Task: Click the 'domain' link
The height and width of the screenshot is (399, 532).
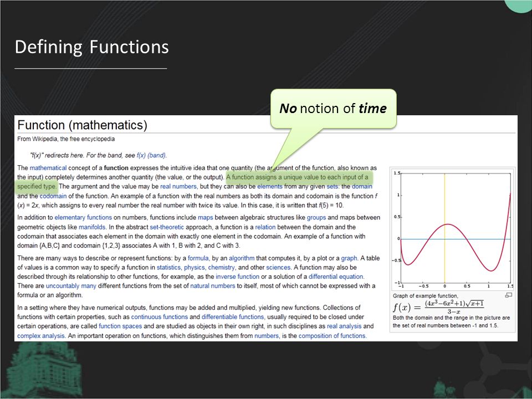Action: [x=362, y=186]
